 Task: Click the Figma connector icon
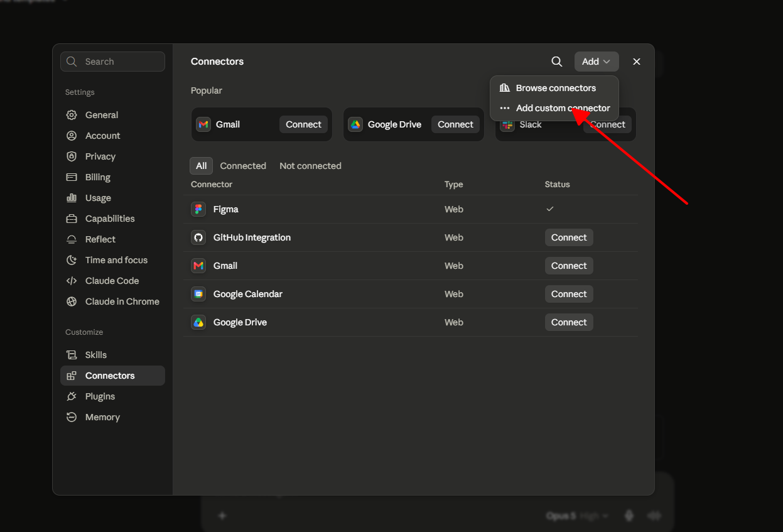click(198, 209)
